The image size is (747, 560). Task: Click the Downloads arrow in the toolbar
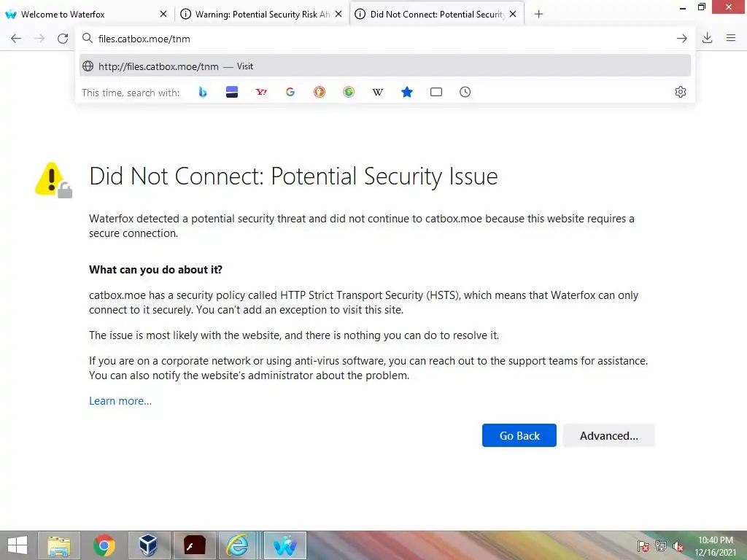click(707, 38)
